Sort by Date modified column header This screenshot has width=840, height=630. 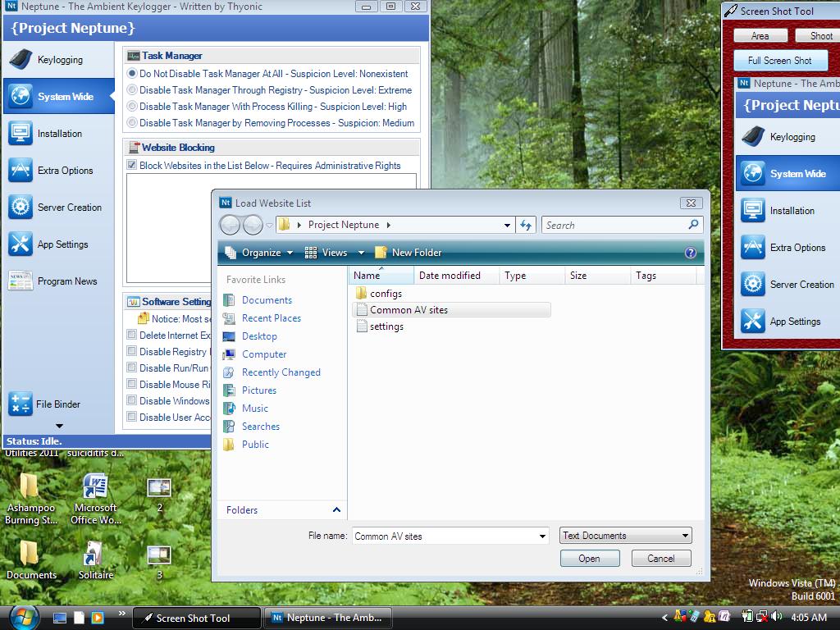pyautogui.click(x=456, y=276)
